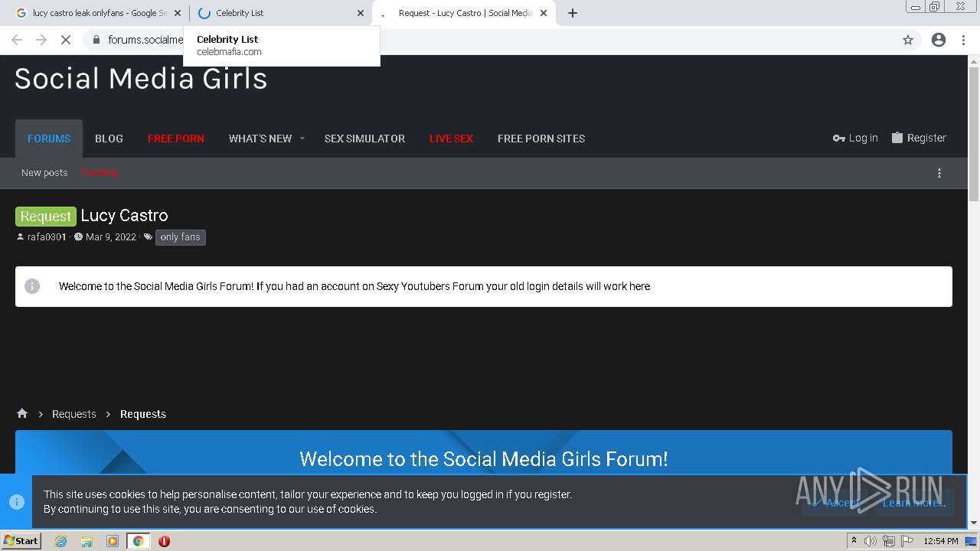980x551 pixels.
Task: Open the Chrome three-dot menu
Action: point(963,40)
